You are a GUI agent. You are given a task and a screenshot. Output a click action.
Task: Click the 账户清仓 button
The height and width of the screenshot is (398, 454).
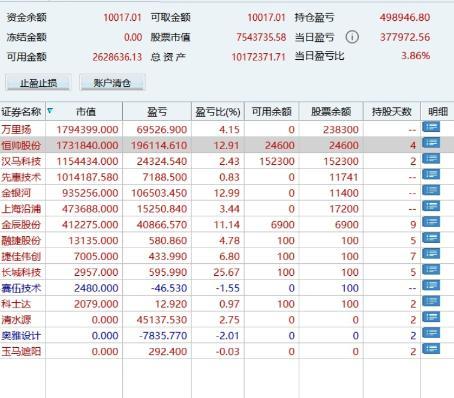point(112,83)
